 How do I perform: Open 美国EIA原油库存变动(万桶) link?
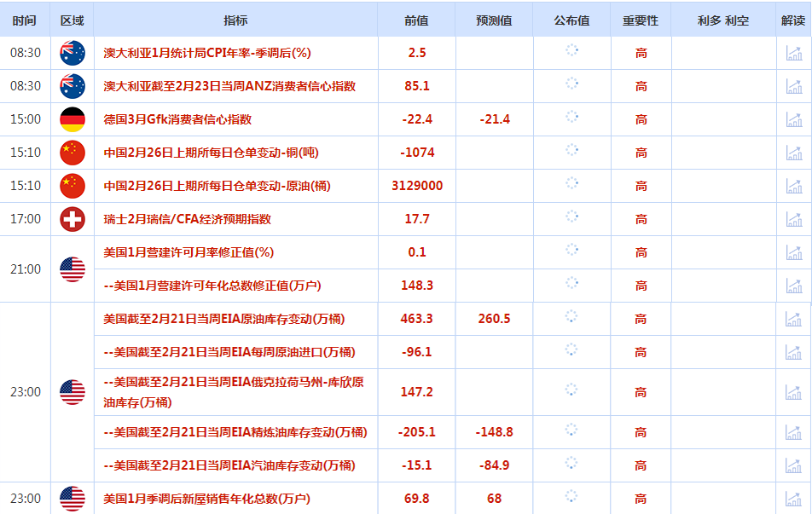click(x=224, y=319)
